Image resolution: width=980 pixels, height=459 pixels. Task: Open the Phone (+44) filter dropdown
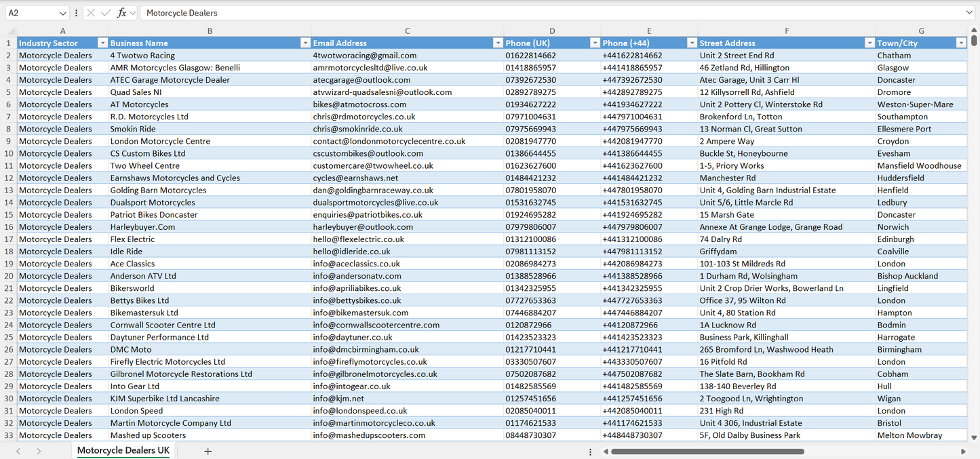[692, 43]
